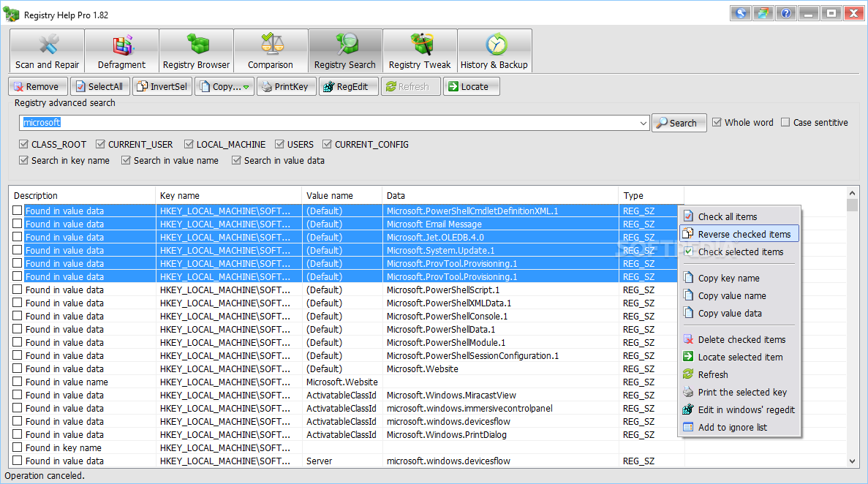
Task: Check the Microsoft.PowerShellScript.1 row checkbox
Action: point(17,290)
